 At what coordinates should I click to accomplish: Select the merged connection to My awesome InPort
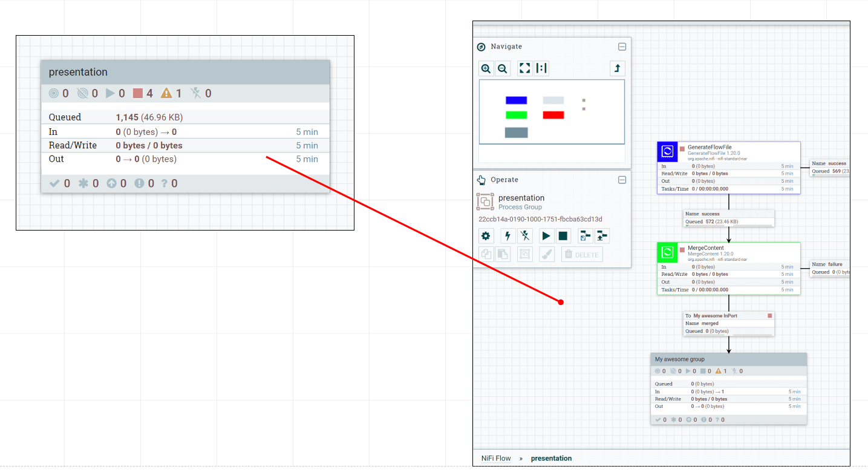(x=729, y=323)
